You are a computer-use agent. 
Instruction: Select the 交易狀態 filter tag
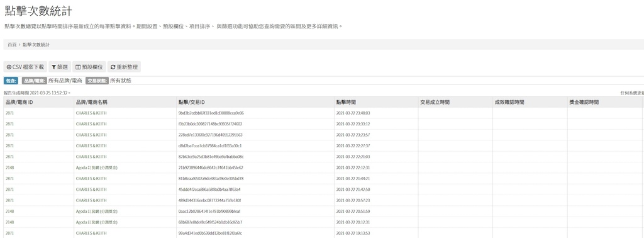[97, 81]
